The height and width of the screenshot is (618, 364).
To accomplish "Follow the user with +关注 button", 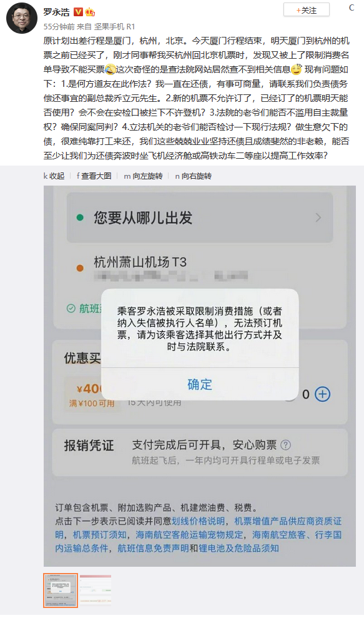I will click(307, 10).
